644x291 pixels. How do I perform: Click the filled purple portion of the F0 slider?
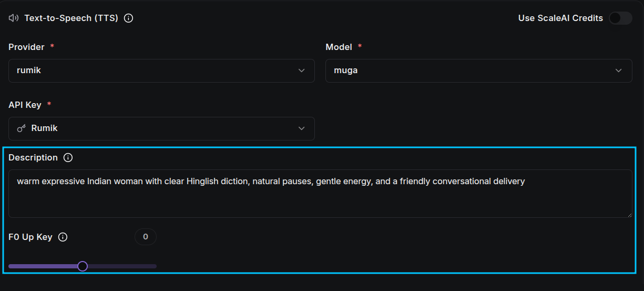[x=43, y=266]
